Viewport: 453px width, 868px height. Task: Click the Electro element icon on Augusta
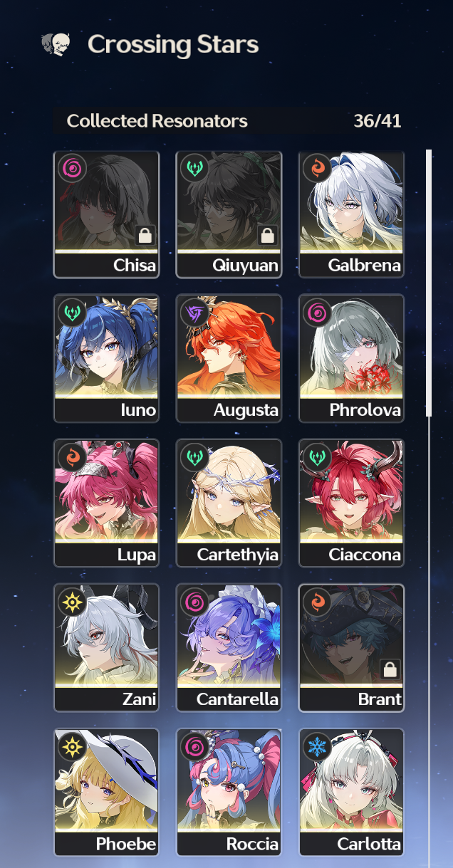point(194,313)
